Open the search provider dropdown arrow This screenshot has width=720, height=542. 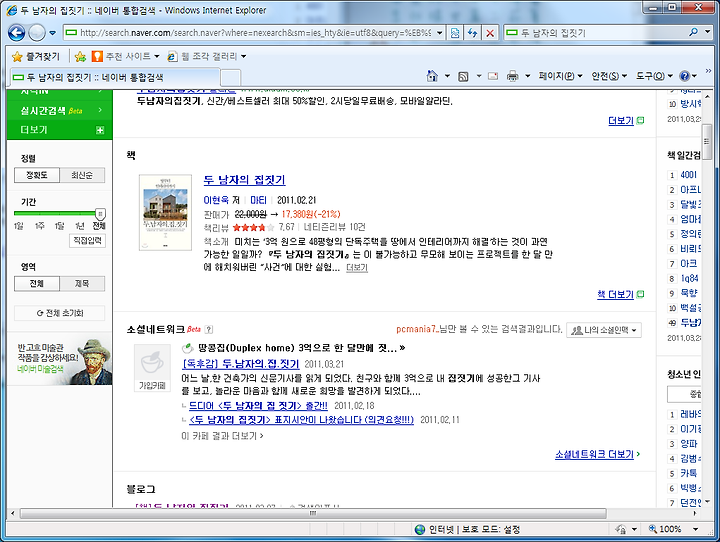(x=708, y=32)
